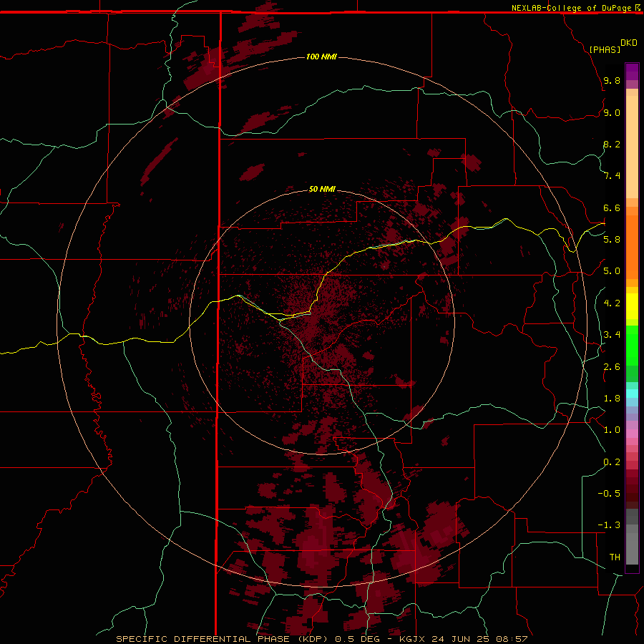Pick the cyan color bar segment

(x=632, y=393)
